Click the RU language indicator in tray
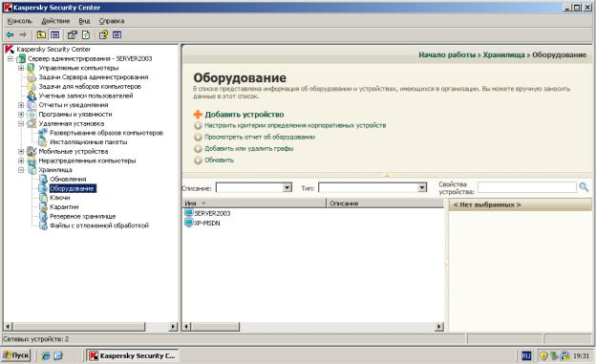Viewport: 596px width, 364px height. [526, 355]
